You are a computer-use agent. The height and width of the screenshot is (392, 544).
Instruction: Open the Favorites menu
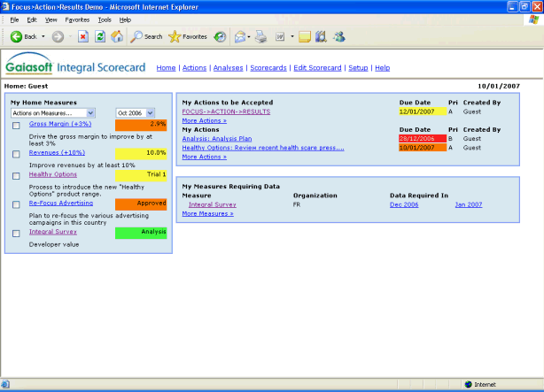77,20
